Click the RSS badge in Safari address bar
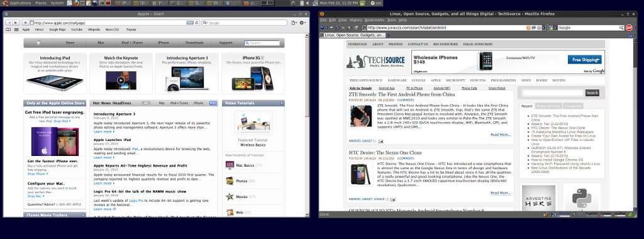This screenshot has height=239, width=644. (190, 23)
